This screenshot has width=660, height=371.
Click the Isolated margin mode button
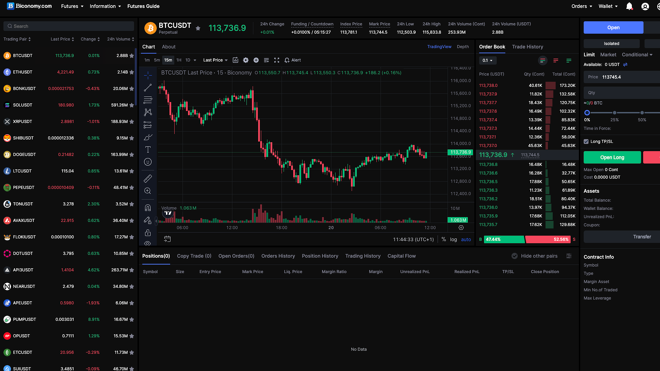[x=612, y=43]
